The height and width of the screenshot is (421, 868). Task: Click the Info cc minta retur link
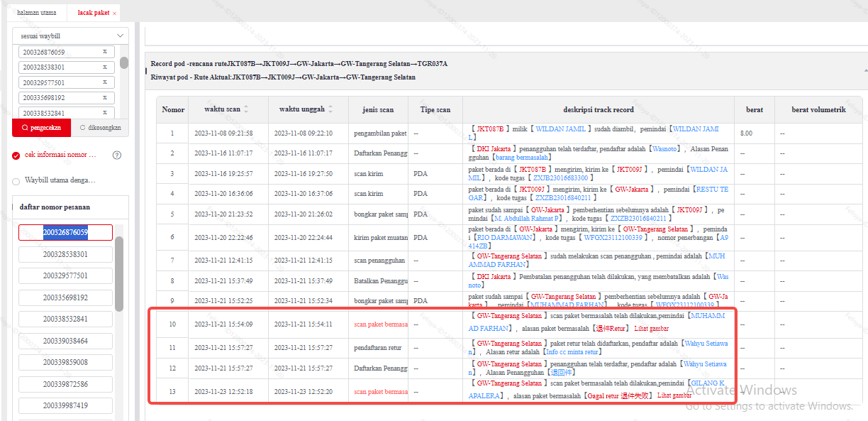coord(573,352)
